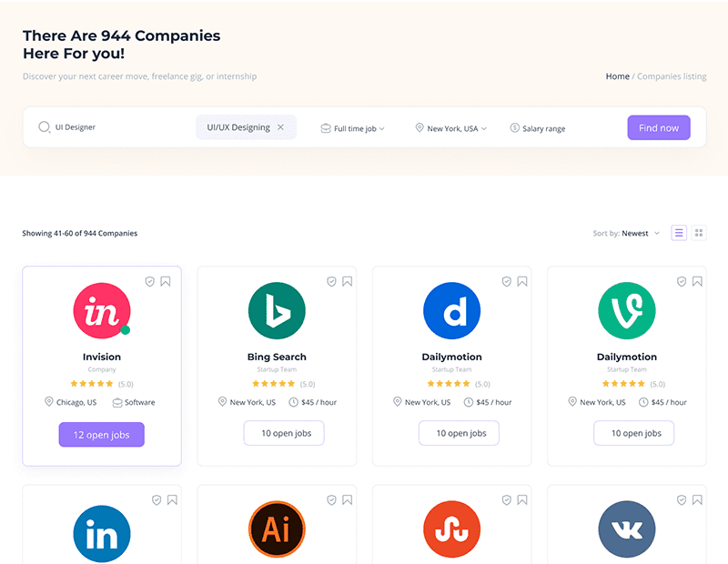Click the VK logo icon
Screen dimensions: 728x564
click(626, 529)
